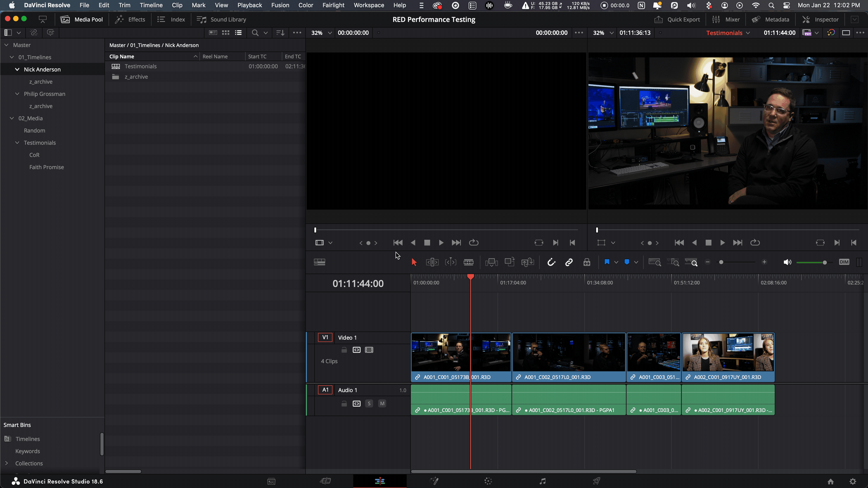Screen dimensions: 868x488
Task: Open Timeline View Options icon
Action: 319,262
